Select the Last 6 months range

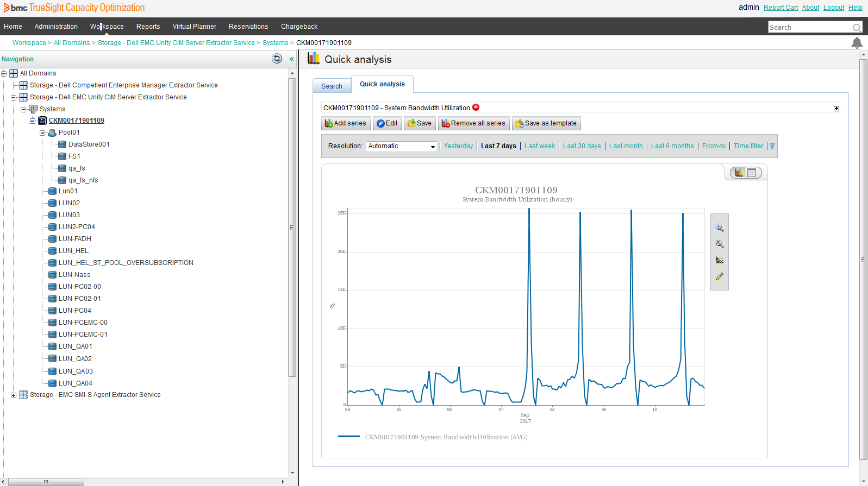(672, 146)
